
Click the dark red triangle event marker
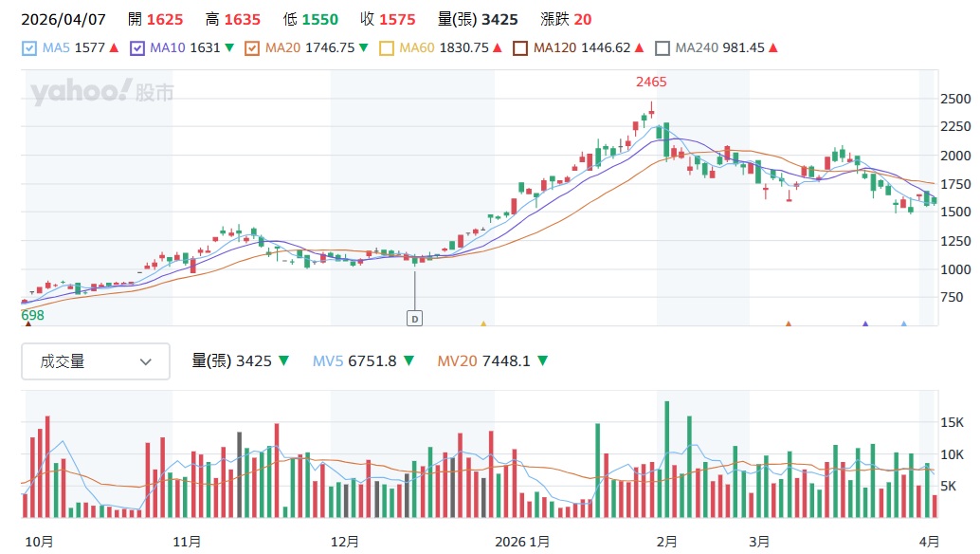tap(27, 323)
